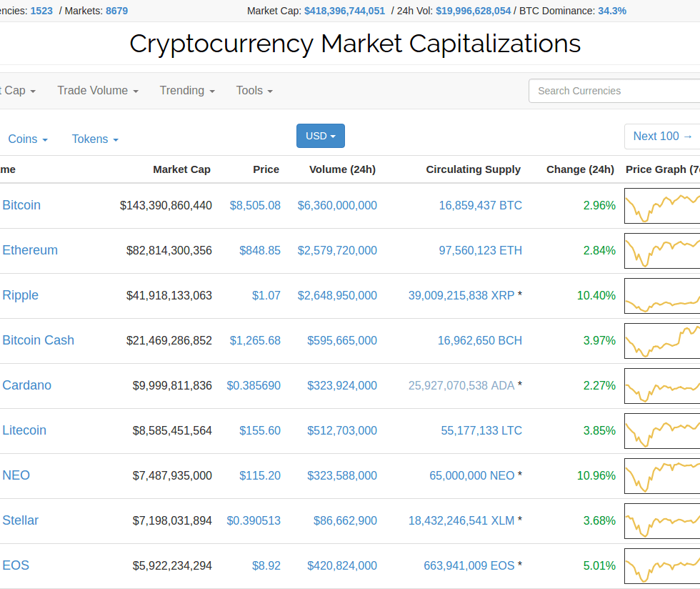Go to the Next 100 page
The width and height of the screenshot is (700, 589).
coord(662,137)
